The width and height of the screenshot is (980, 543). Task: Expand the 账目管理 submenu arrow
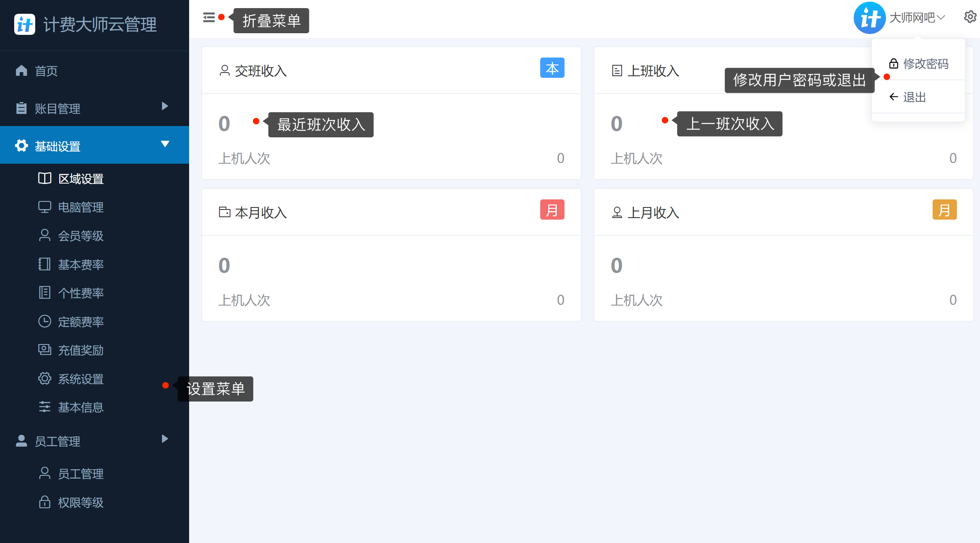pos(165,106)
